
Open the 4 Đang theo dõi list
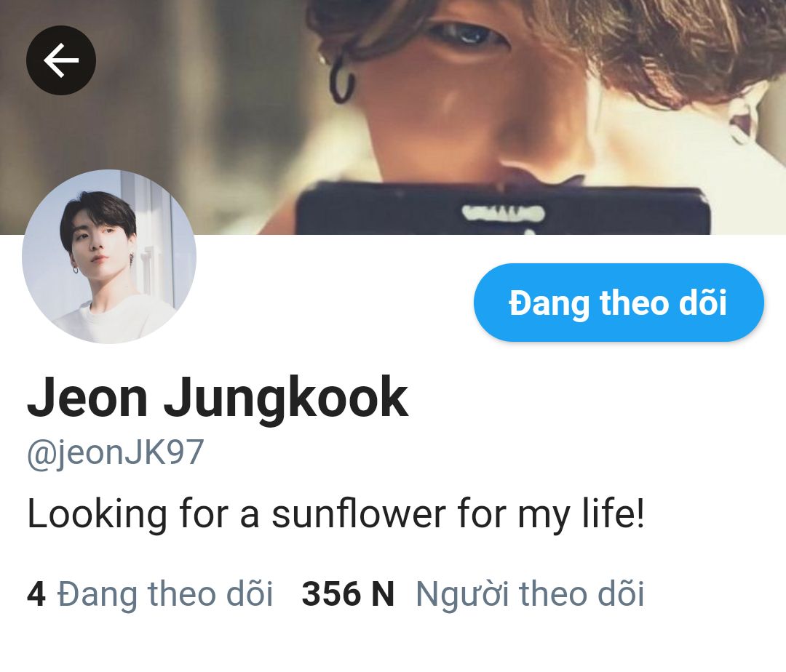[x=150, y=594]
